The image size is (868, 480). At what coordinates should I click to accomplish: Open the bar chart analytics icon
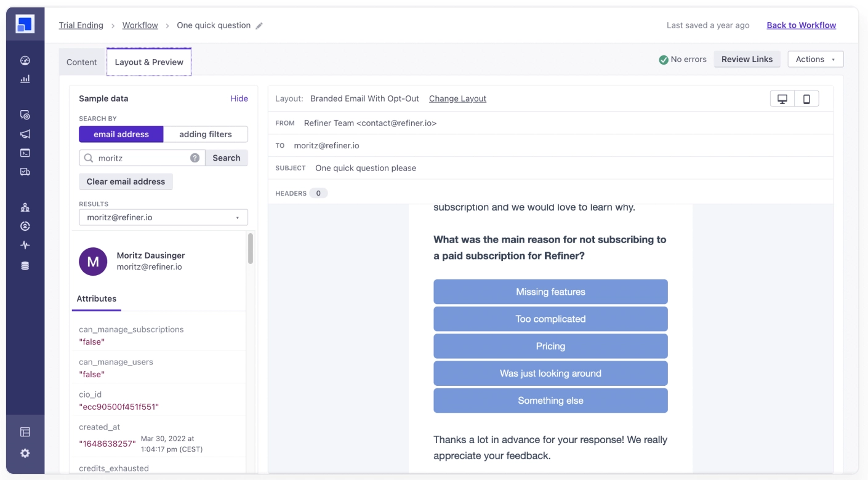coord(25,79)
